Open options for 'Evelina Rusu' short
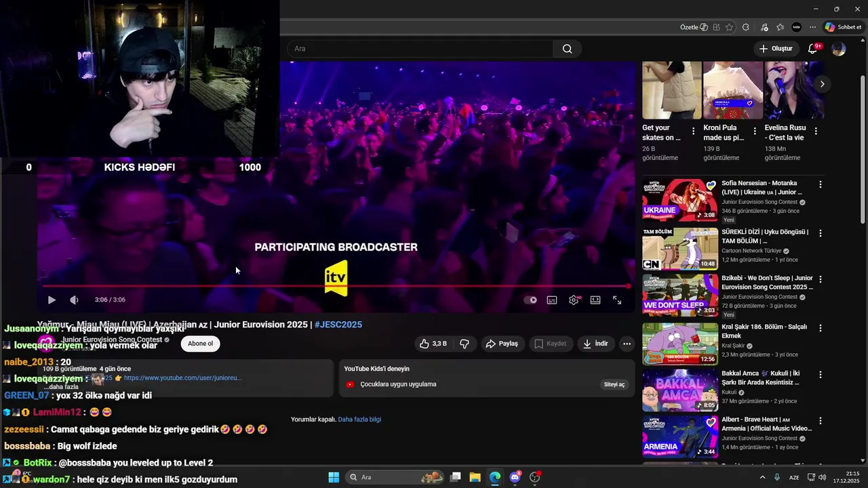 point(816,131)
